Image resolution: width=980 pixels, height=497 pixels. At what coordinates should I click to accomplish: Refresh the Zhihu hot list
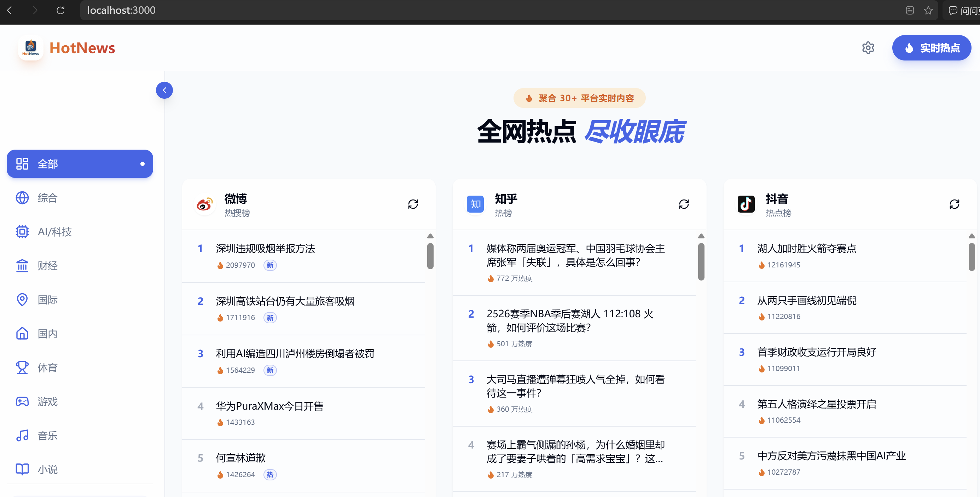pos(684,204)
